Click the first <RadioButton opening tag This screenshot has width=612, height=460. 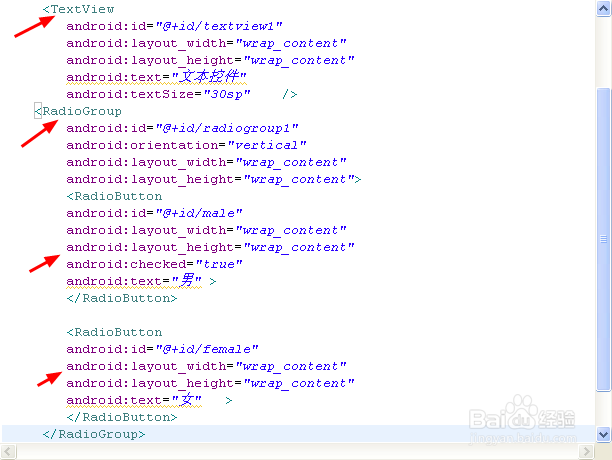(x=114, y=196)
